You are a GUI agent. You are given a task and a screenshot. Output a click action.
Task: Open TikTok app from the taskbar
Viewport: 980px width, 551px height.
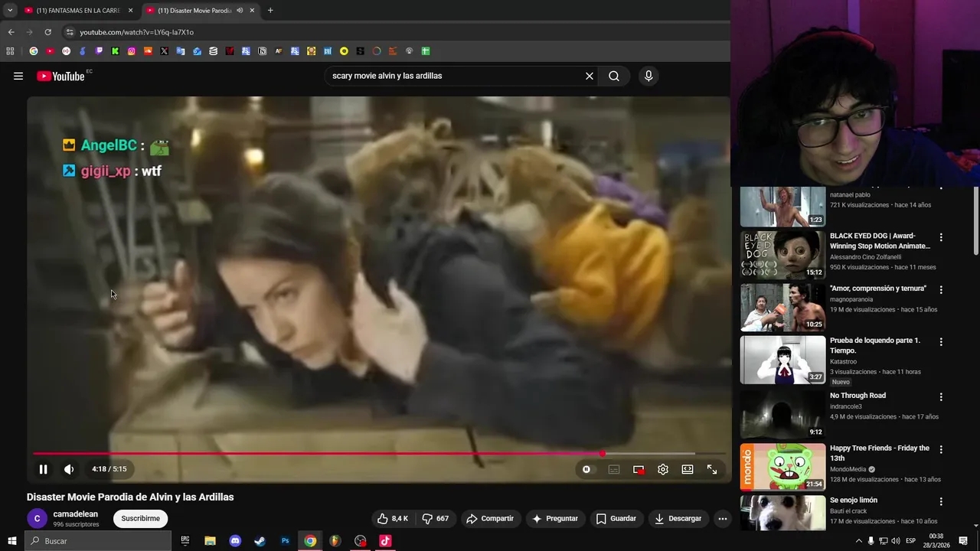click(x=385, y=541)
